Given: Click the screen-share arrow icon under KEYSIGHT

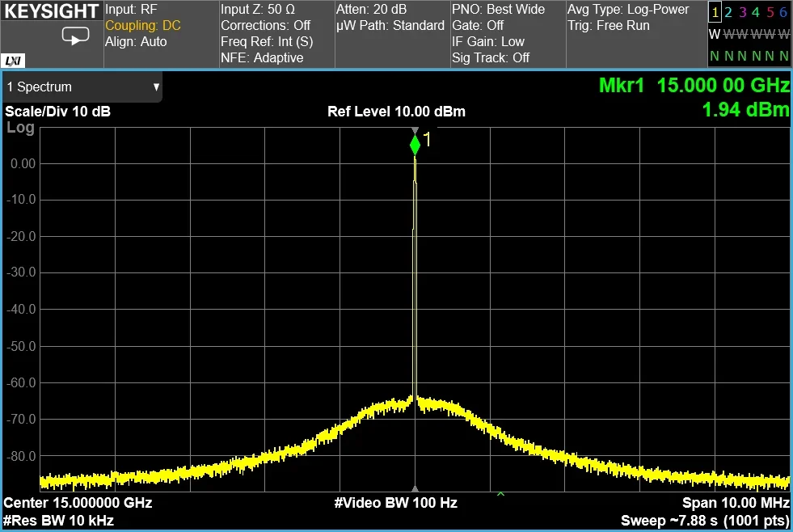Looking at the screenshot, I should click(x=75, y=36).
